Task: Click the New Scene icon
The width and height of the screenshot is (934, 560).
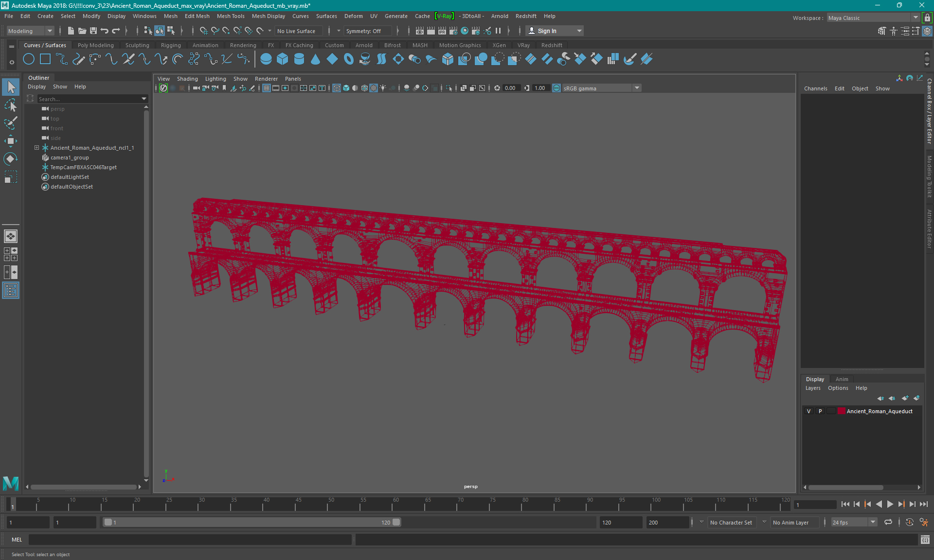Action: 71,31
